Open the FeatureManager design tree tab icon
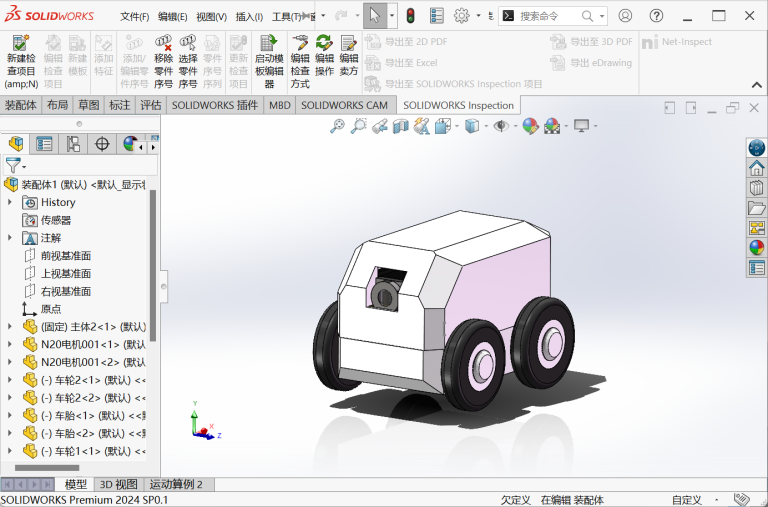This screenshot has height=507, width=768. [16, 144]
